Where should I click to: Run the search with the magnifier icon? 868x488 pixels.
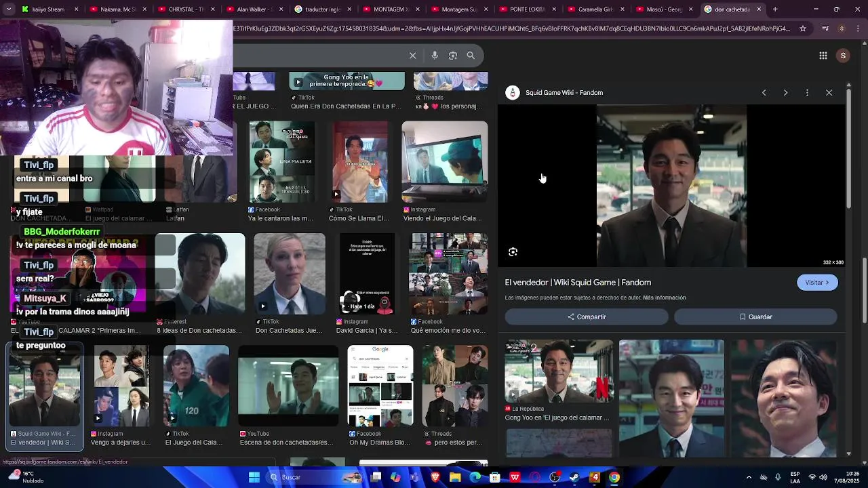click(x=471, y=56)
